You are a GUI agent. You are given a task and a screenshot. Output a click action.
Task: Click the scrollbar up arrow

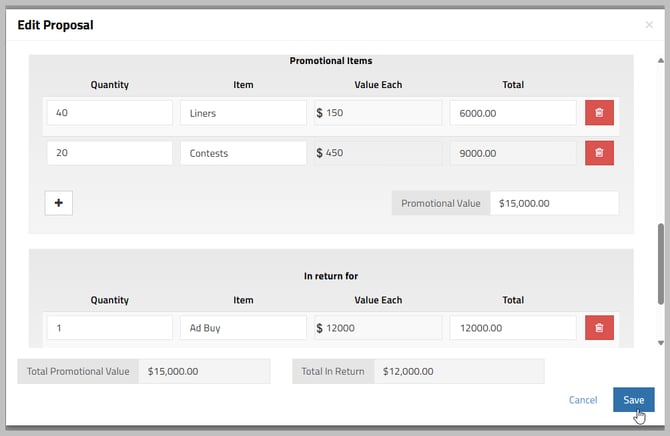click(661, 61)
